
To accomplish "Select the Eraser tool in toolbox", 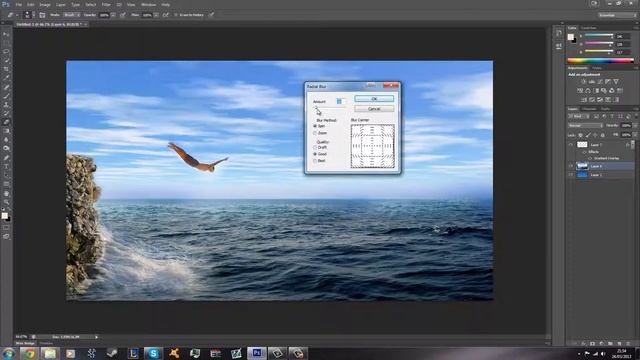I will point(6,122).
